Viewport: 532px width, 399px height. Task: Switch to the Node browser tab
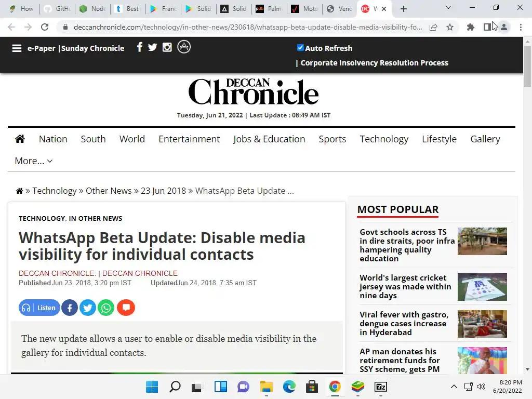(93, 9)
